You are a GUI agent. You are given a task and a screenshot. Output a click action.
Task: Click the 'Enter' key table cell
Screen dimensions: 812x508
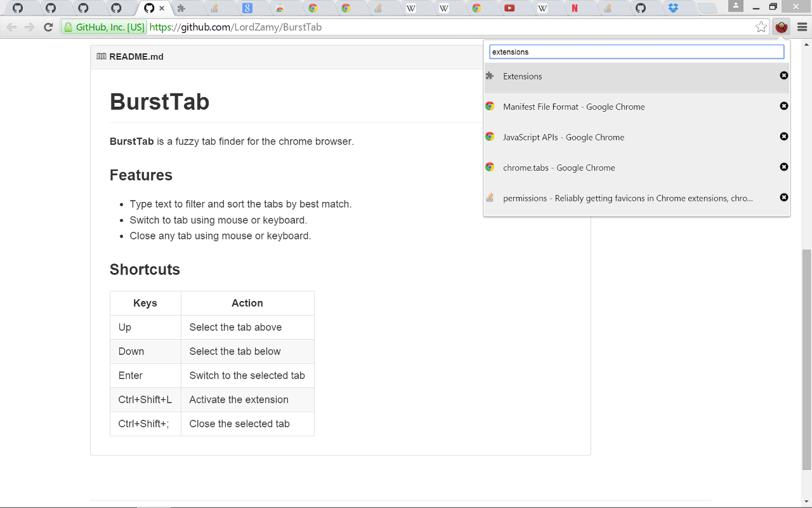(145, 375)
